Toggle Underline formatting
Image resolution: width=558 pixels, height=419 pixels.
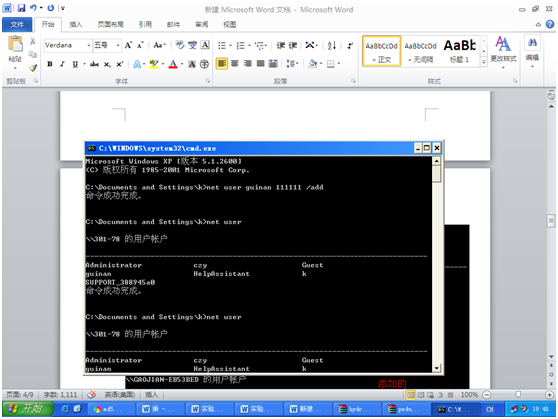point(75,64)
